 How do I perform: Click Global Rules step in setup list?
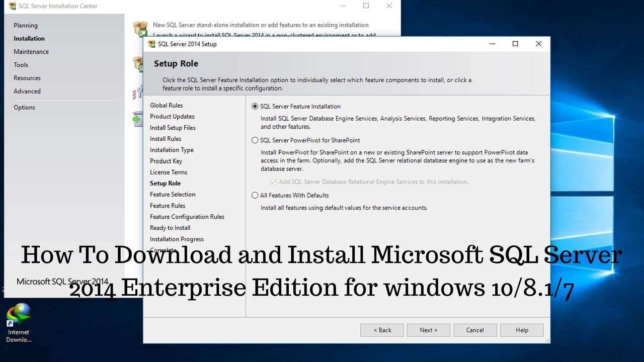tap(167, 105)
